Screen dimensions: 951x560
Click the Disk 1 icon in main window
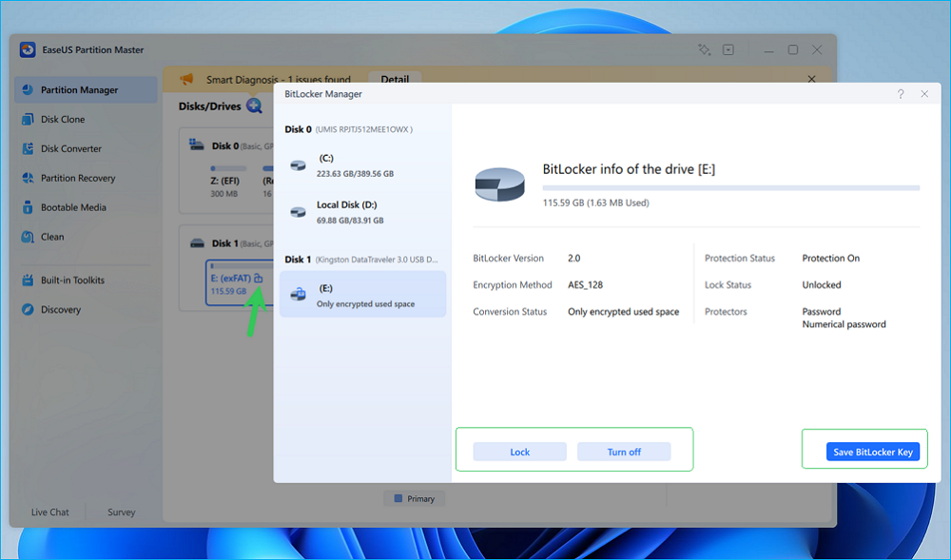coord(198,243)
